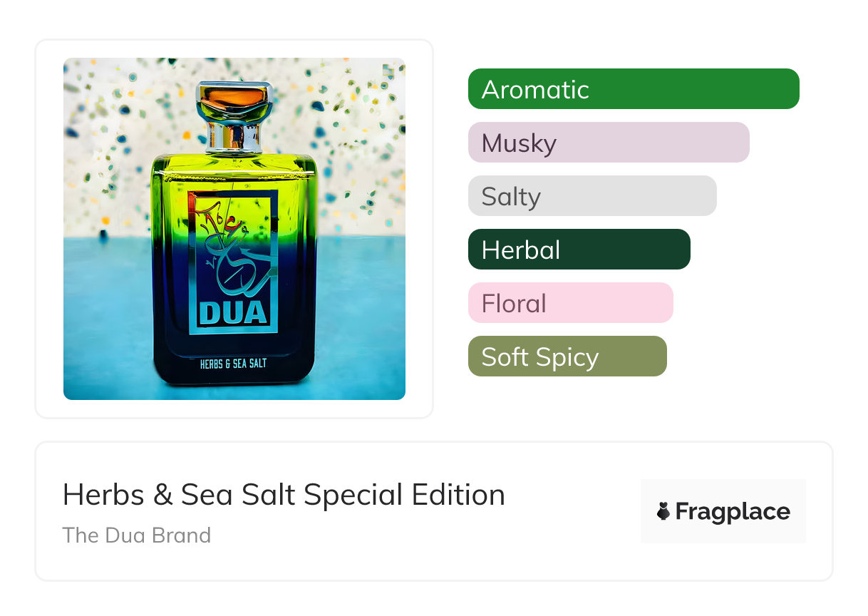Image resolution: width=868 pixels, height=616 pixels.
Task: Click the Fragplace bottle logo icon
Action: tap(663, 511)
